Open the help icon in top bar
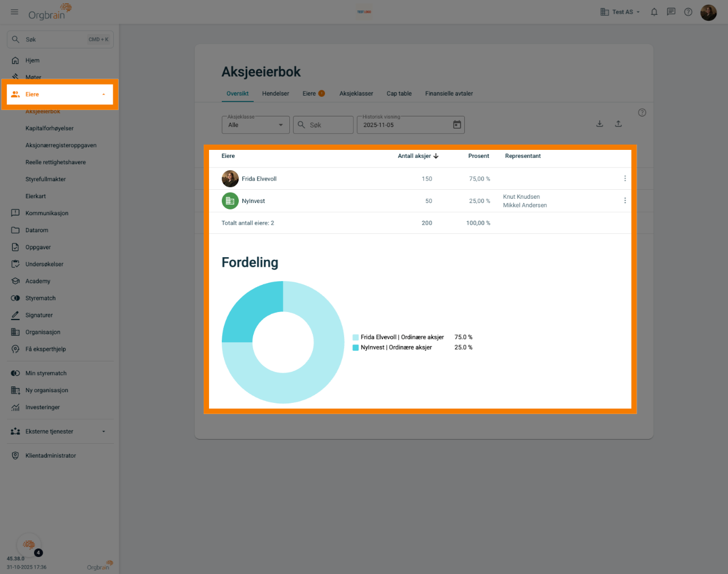 coord(688,12)
